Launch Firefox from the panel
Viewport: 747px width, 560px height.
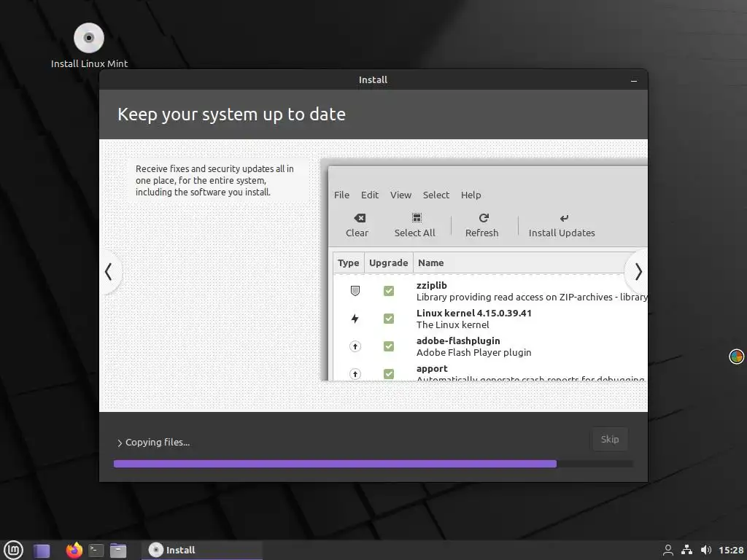74,550
